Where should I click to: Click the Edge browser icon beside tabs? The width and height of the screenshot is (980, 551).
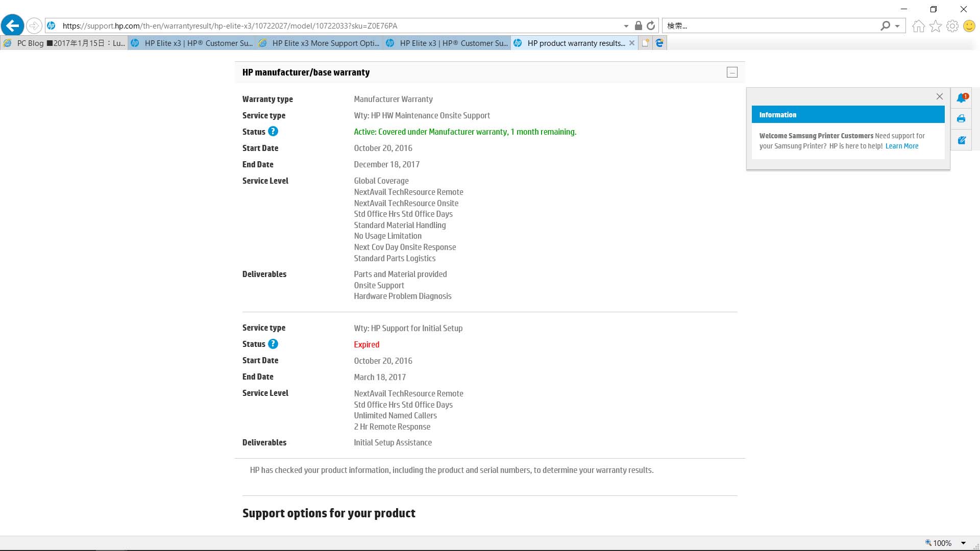(x=659, y=43)
